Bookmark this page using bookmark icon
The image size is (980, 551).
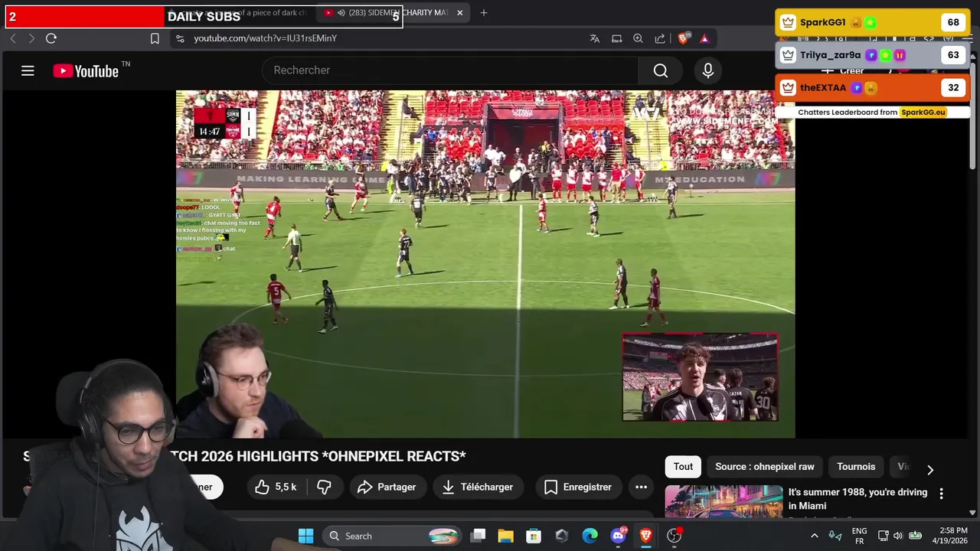[155, 38]
